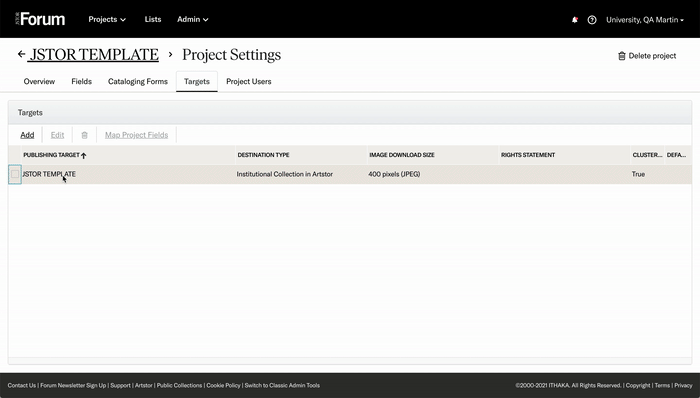Expand the Projects dropdown menu
Viewport: 700px width, 398px height.
click(107, 19)
